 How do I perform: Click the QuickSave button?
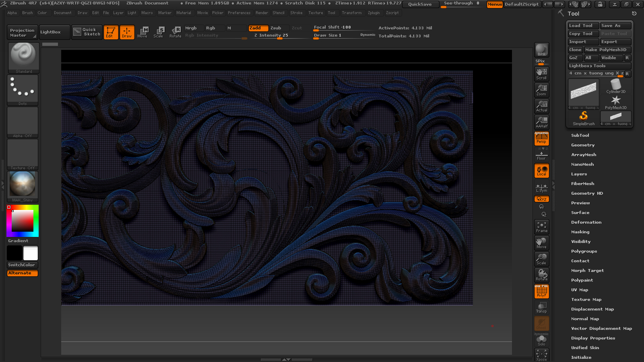420,4
